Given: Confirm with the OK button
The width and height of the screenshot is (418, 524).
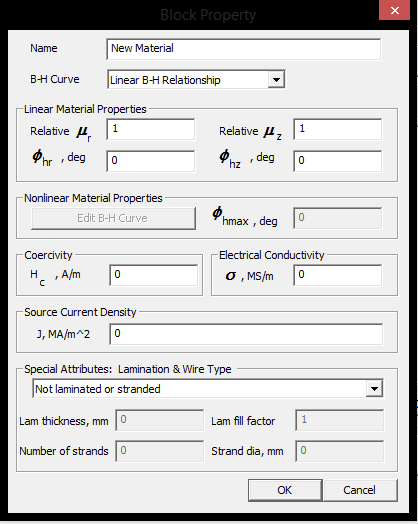Looking at the screenshot, I should (x=285, y=490).
